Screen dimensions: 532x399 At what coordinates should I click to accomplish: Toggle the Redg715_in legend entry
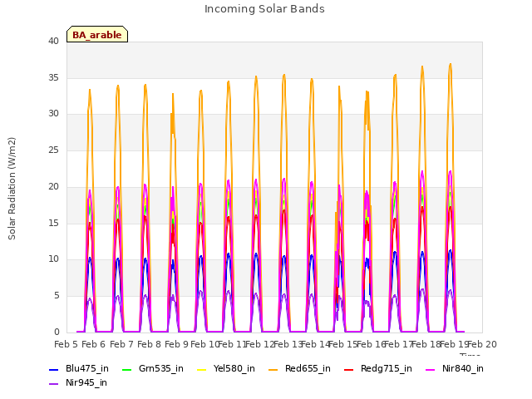tap(378, 368)
